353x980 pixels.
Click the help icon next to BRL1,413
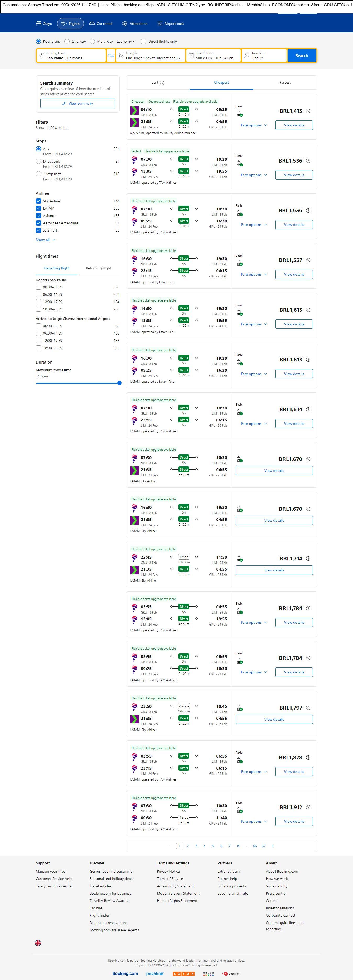(308, 111)
